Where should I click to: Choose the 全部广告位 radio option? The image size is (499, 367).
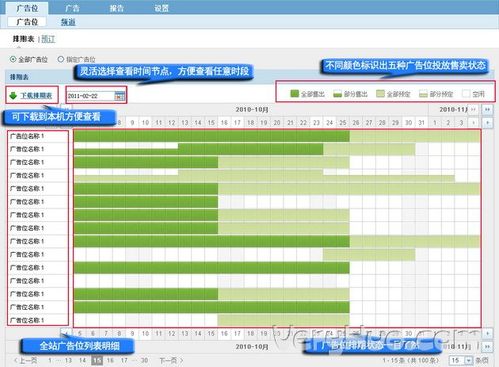13,59
